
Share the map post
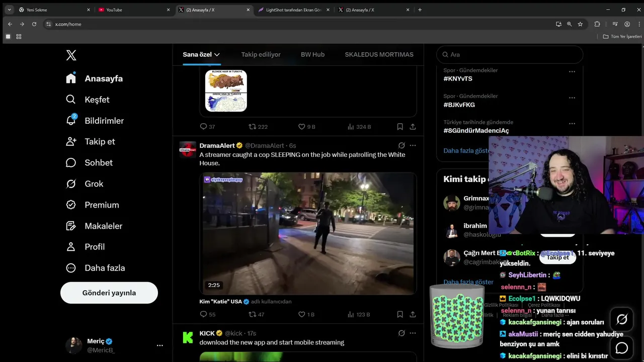(413, 127)
